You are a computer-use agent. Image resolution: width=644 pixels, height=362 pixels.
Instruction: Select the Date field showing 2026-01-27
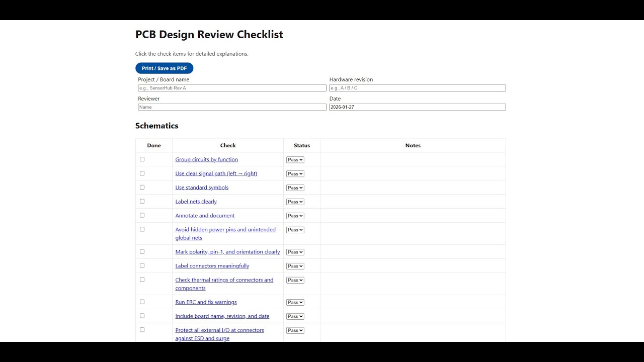417,107
